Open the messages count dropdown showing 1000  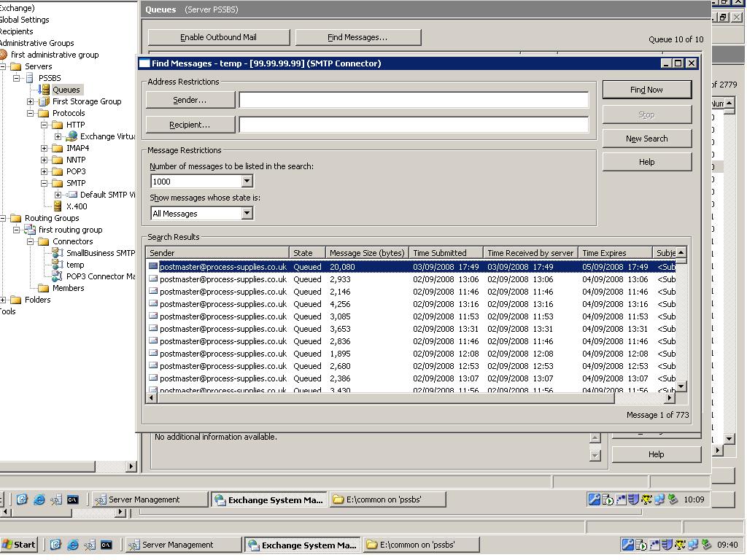point(247,181)
